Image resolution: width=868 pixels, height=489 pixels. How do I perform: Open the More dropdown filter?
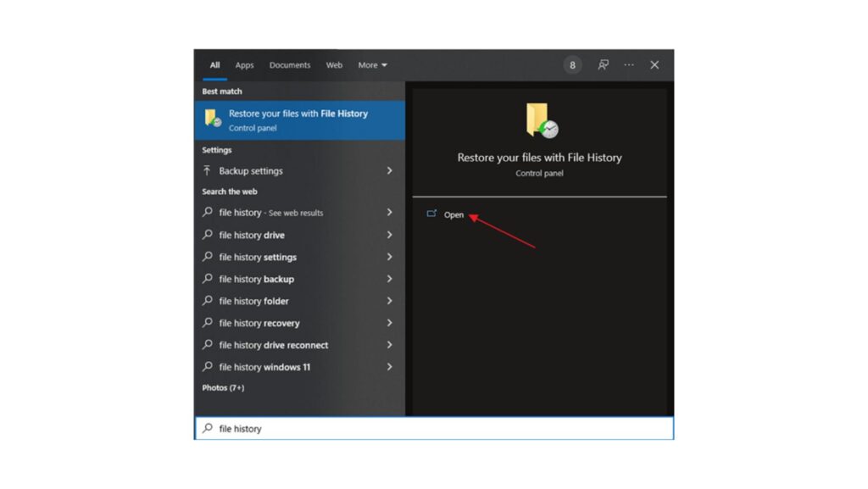pos(373,65)
